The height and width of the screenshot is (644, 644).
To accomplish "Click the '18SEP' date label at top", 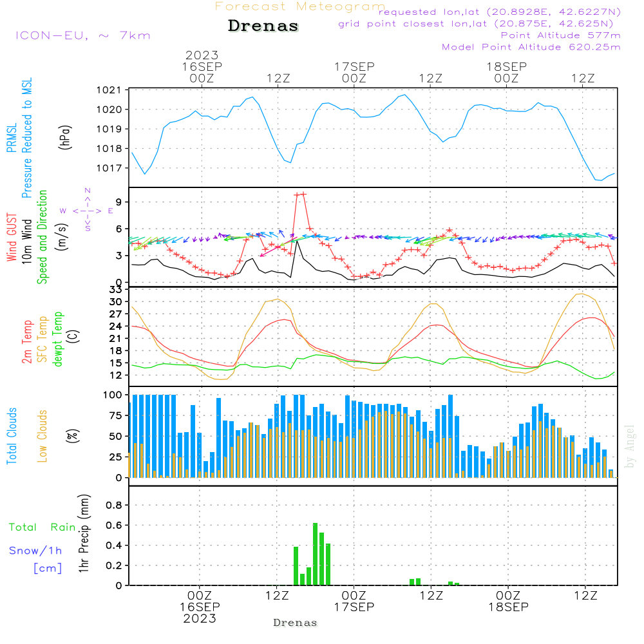I will click(x=507, y=66).
